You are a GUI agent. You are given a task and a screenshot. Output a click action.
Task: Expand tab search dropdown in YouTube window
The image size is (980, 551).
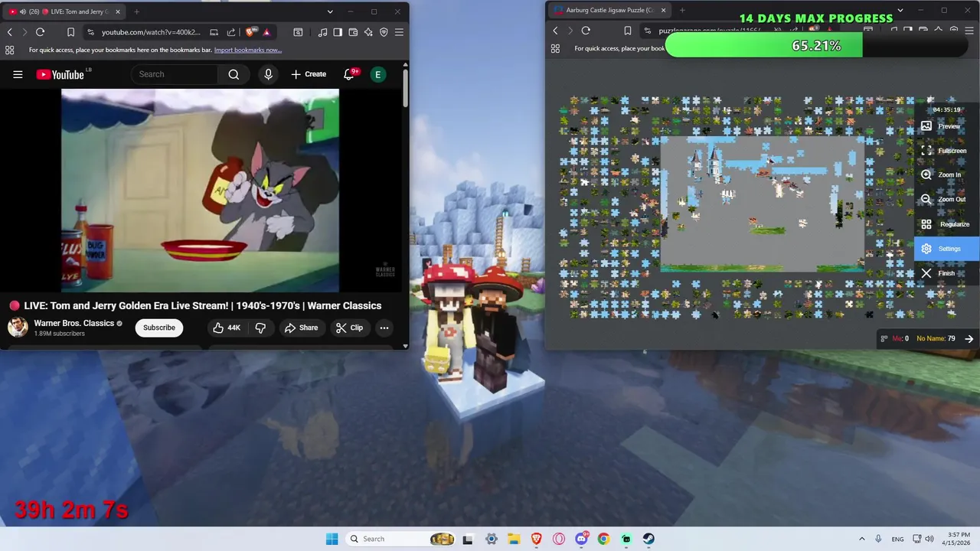click(330, 11)
